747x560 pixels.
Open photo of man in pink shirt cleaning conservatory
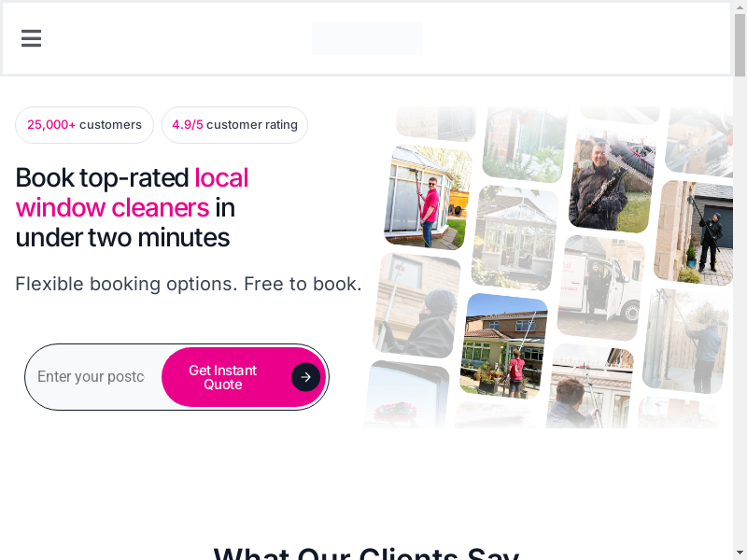pyautogui.click(x=428, y=197)
